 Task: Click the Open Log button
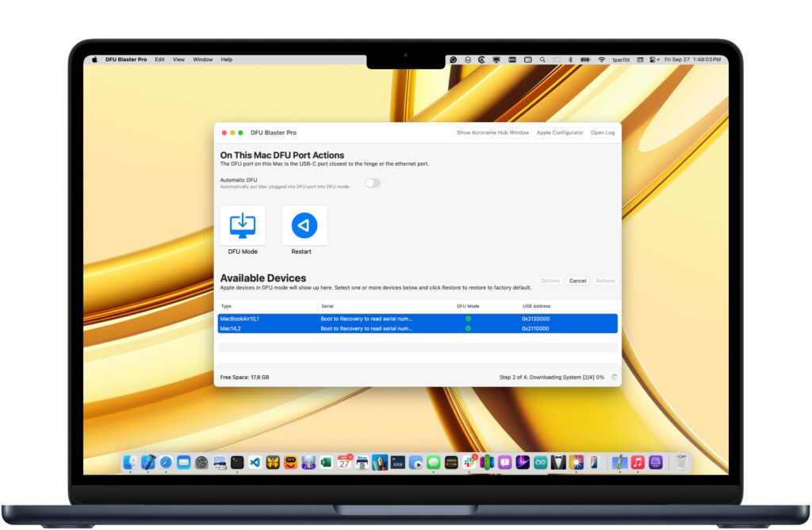(603, 132)
